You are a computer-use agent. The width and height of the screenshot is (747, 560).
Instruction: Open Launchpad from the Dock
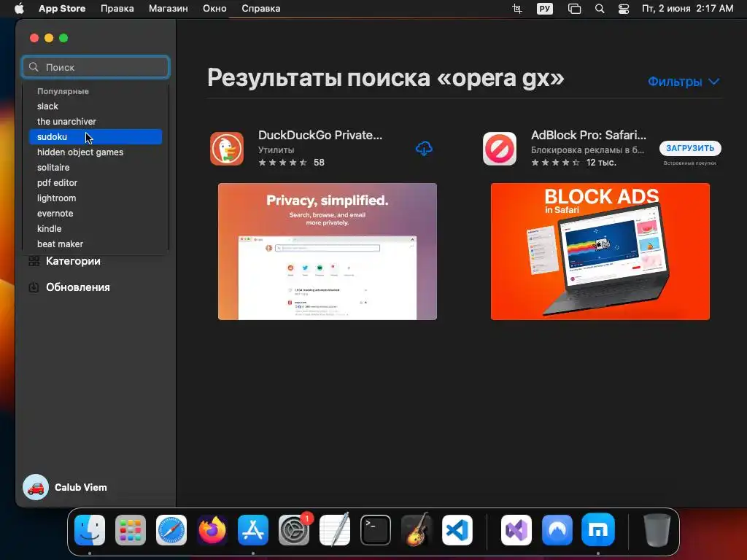pyautogui.click(x=131, y=529)
